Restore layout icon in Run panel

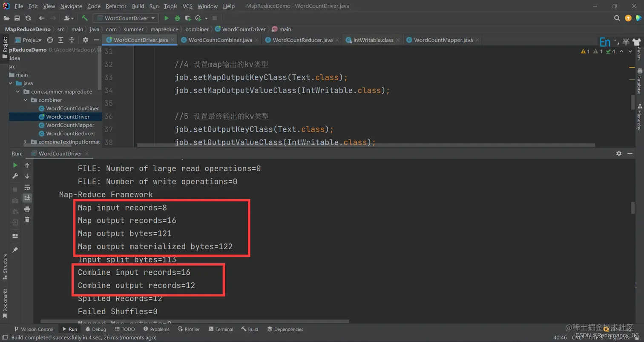click(15, 236)
